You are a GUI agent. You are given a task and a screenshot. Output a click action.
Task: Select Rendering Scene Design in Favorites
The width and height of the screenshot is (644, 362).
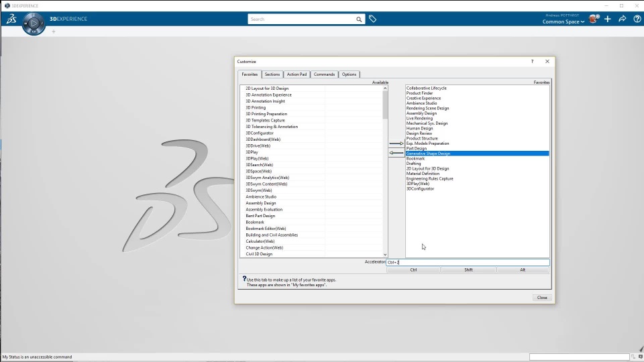427,108
